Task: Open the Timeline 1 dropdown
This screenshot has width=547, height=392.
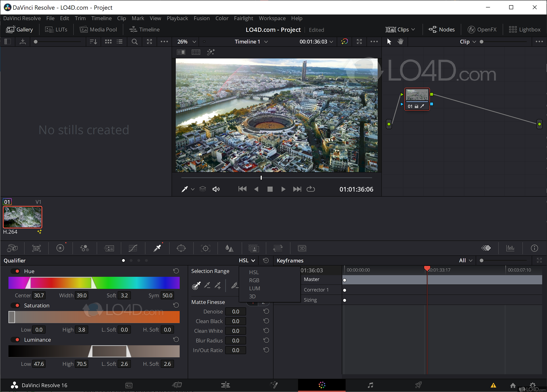Action: tap(251, 41)
